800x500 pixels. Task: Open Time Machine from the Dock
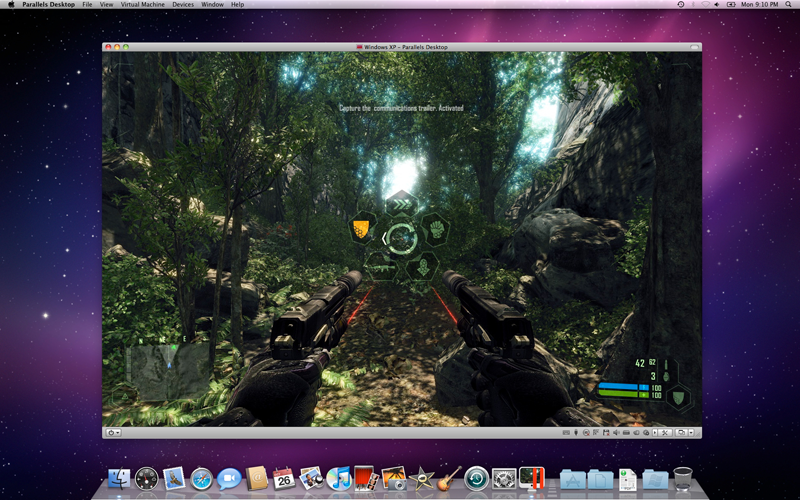(477, 479)
